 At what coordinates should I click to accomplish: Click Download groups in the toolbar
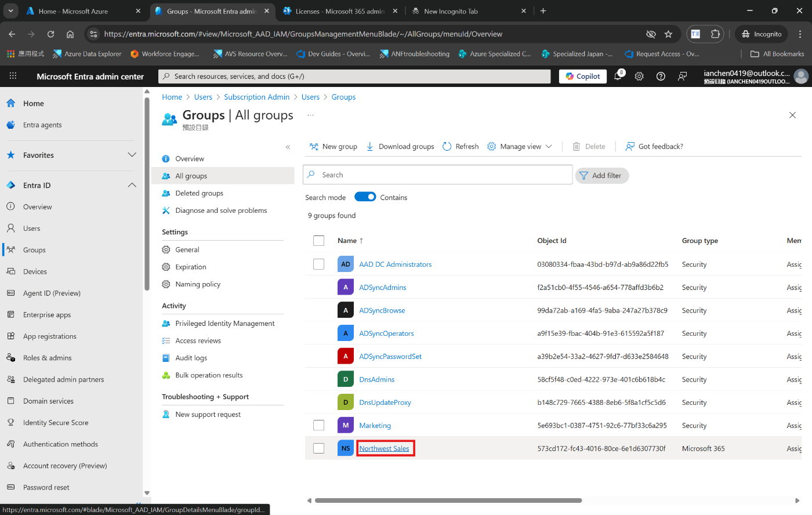400,146
